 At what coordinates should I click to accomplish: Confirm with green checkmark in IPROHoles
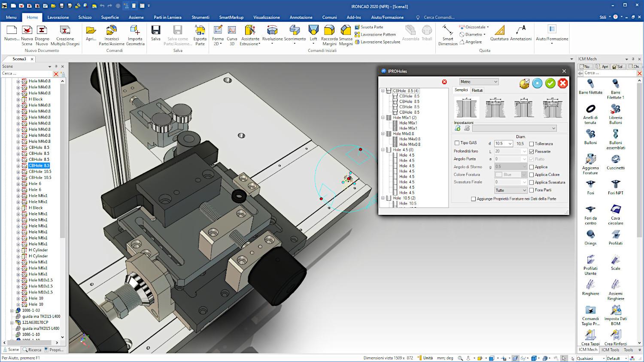550,84
